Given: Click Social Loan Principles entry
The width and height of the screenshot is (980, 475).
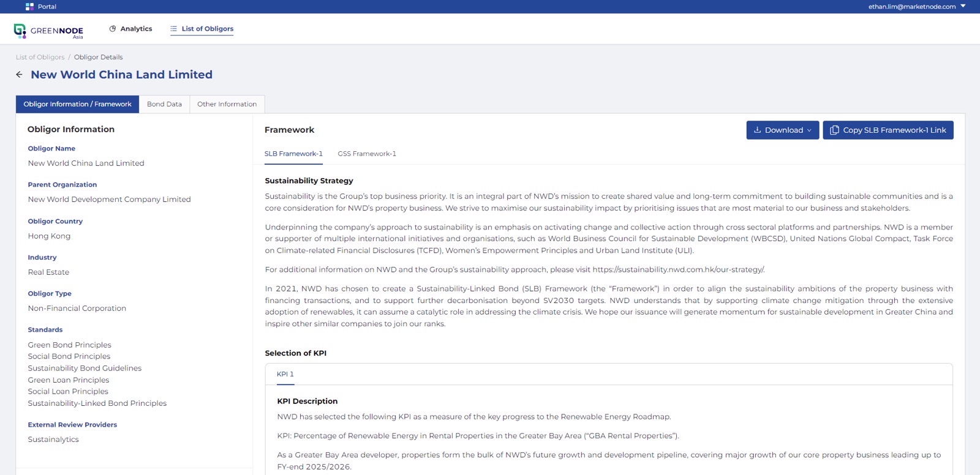Looking at the screenshot, I should tap(68, 392).
